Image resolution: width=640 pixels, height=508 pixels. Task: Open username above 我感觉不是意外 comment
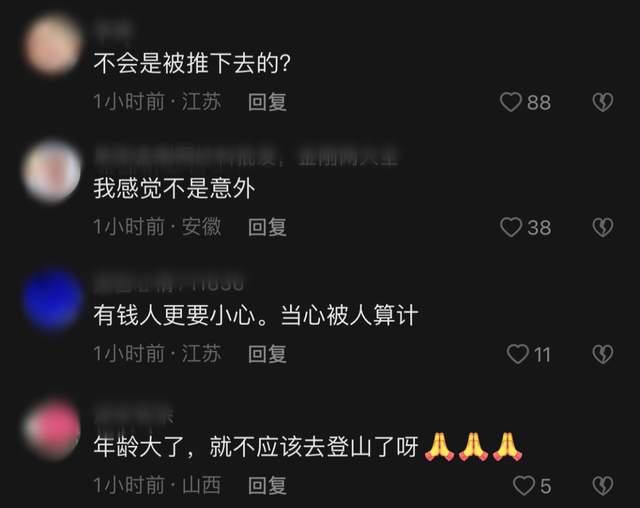[x=246, y=157]
